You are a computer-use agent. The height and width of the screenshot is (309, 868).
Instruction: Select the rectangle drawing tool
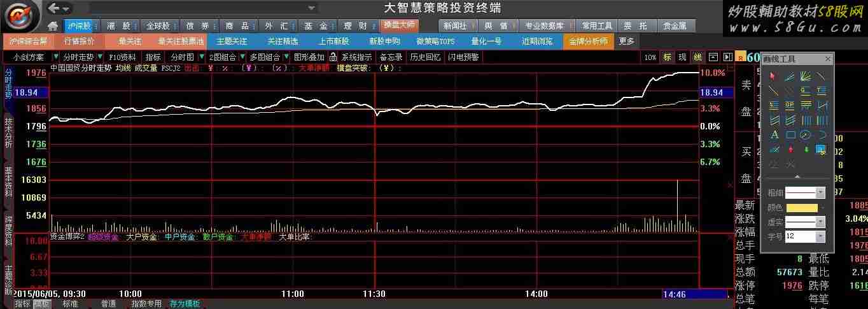click(x=790, y=134)
